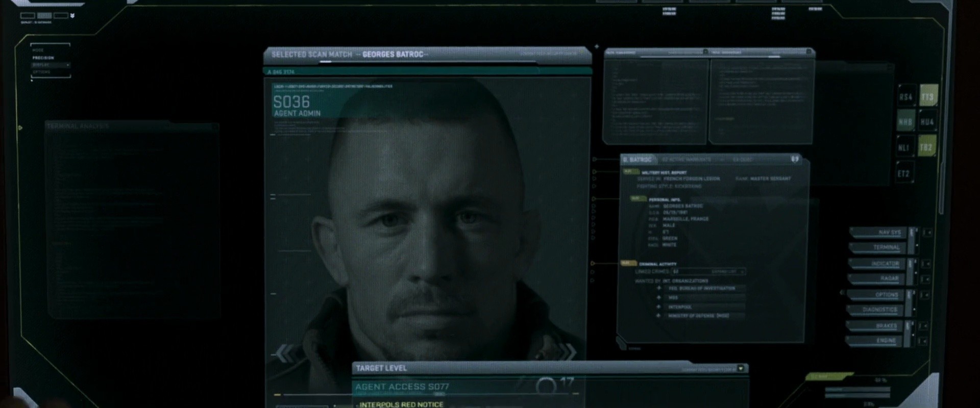The height and width of the screenshot is (408, 980).
Task: Click the green tag beside Personal Info
Action: click(x=638, y=198)
